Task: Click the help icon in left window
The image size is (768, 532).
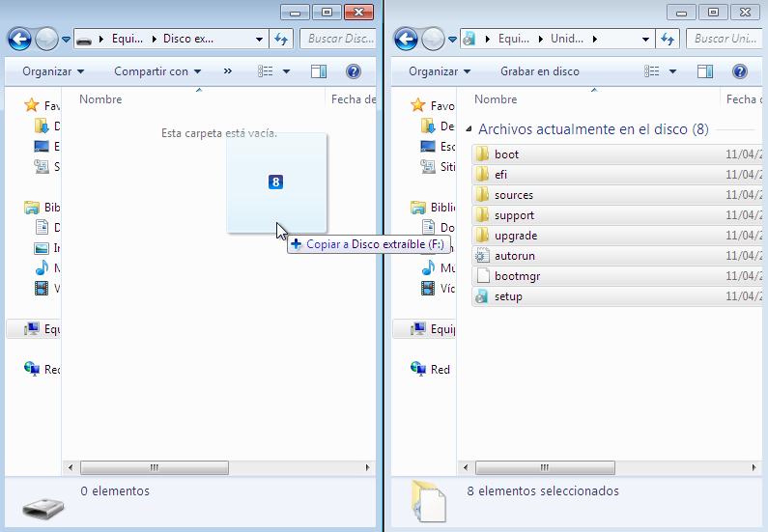Action: [x=354, y=71]
